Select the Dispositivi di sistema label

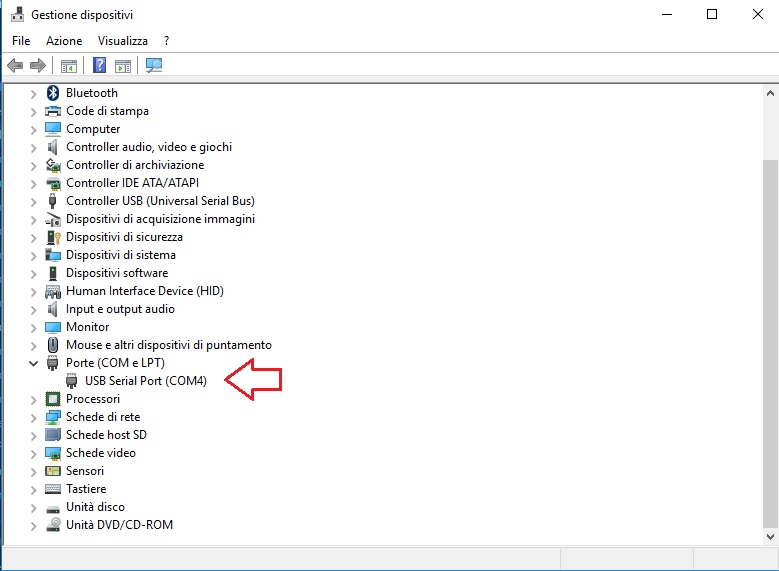click(x=121, y=255)
